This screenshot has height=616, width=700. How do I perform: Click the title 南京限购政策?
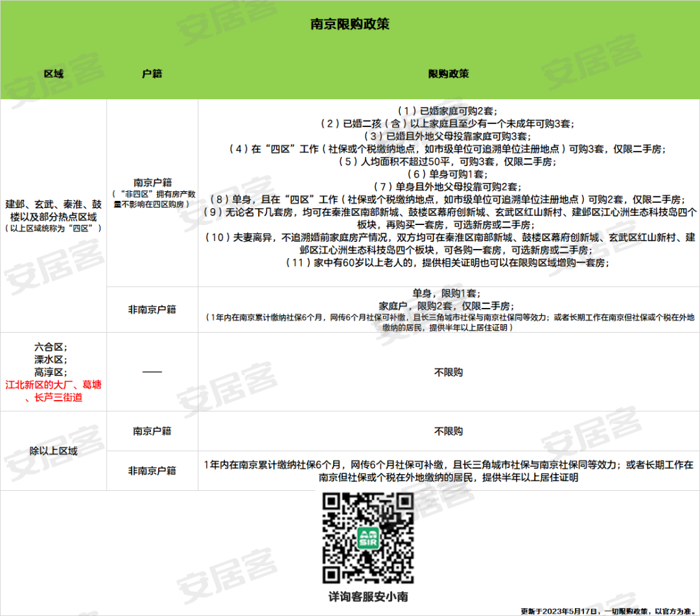coord(349,24)
